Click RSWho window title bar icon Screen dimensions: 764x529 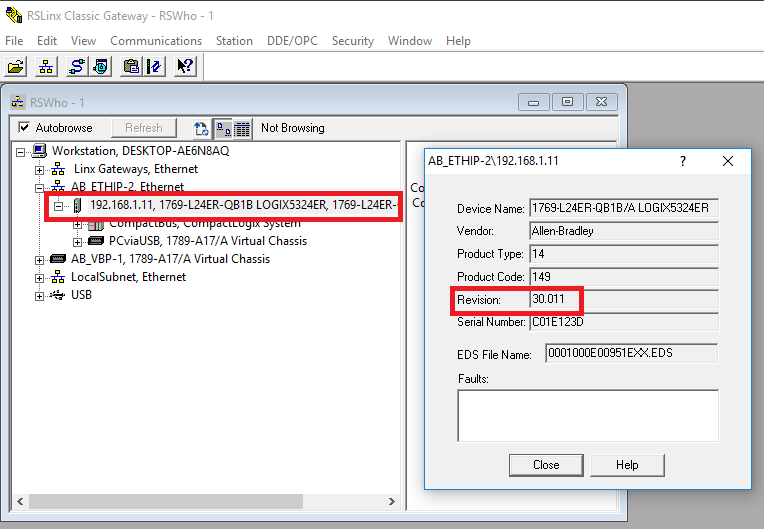[18, 102]
